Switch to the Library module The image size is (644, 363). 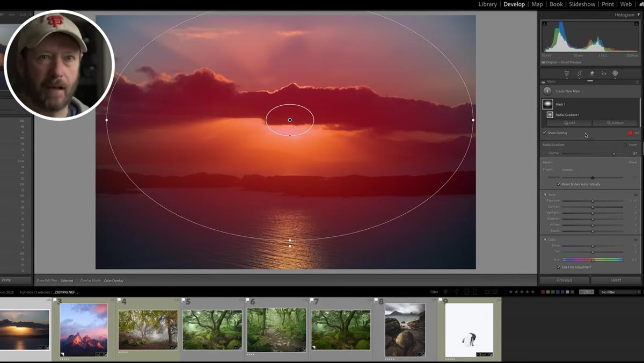[x=487, y=4]
